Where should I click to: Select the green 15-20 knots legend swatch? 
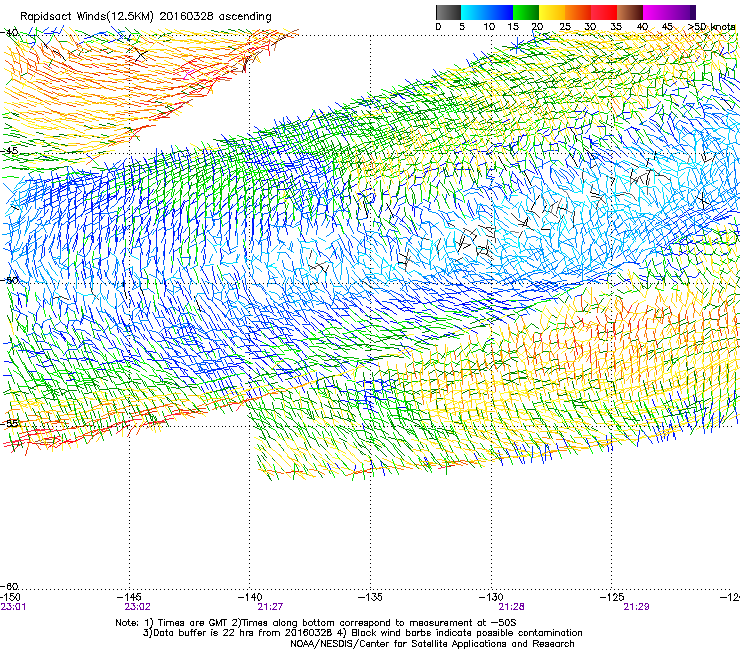click(526, 12)
